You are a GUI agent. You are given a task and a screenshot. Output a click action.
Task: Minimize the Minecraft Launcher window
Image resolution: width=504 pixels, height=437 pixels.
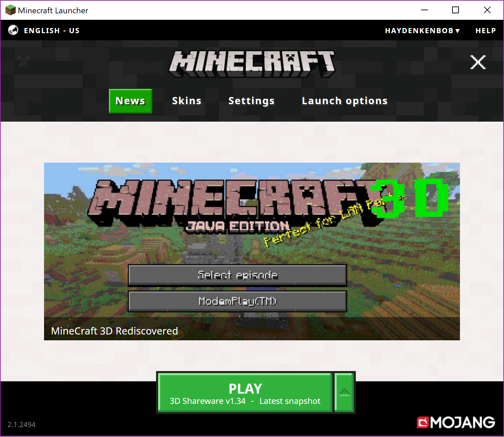pyautogui.click(x=424, y=10)
